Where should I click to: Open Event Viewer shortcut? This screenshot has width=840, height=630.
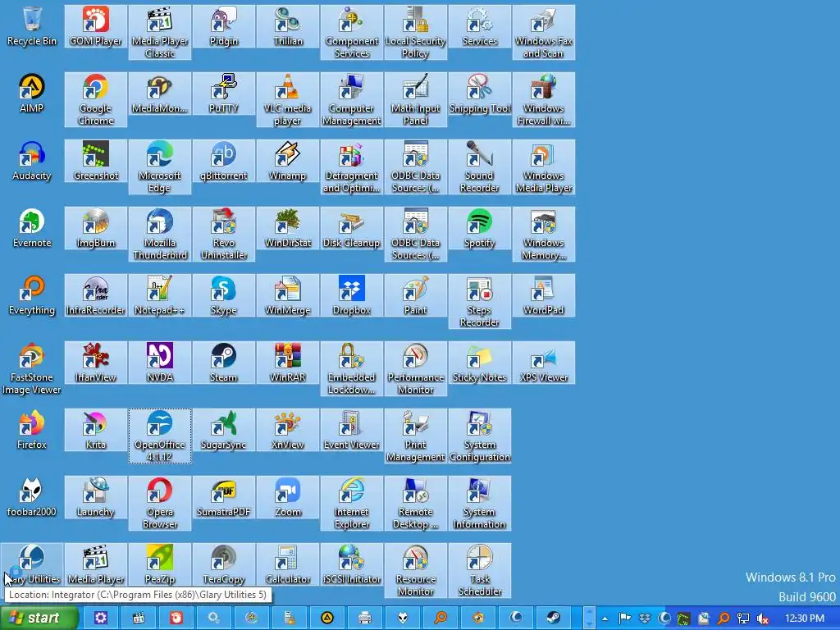tap(351, 430)
